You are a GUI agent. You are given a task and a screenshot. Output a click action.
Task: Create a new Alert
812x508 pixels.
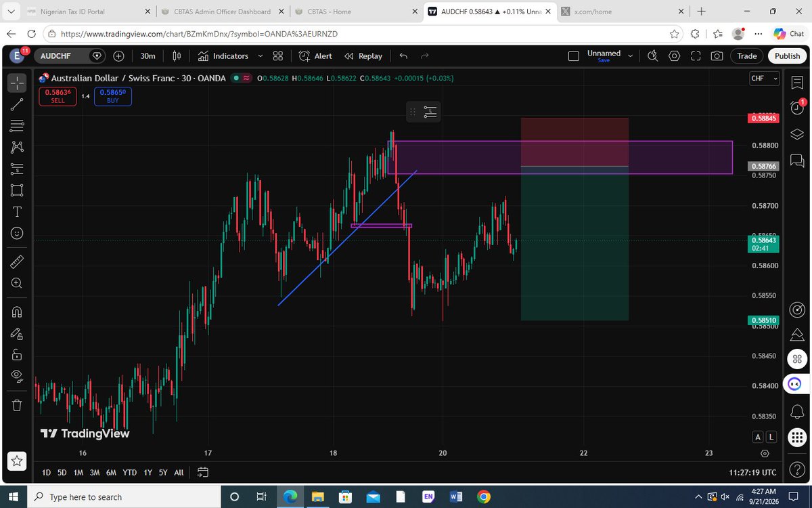(315, 56)
